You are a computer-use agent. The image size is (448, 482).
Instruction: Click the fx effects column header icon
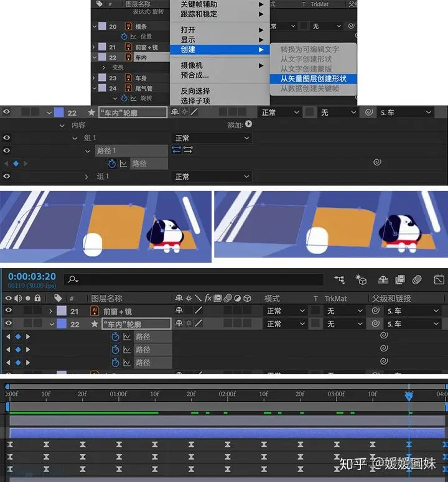(208, 298)
